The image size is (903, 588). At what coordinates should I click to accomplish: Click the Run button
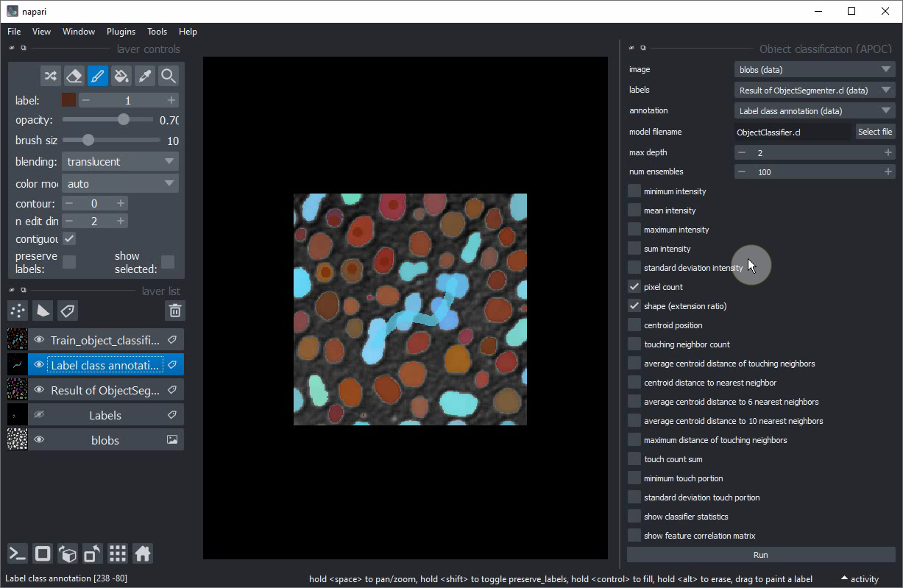760,555
